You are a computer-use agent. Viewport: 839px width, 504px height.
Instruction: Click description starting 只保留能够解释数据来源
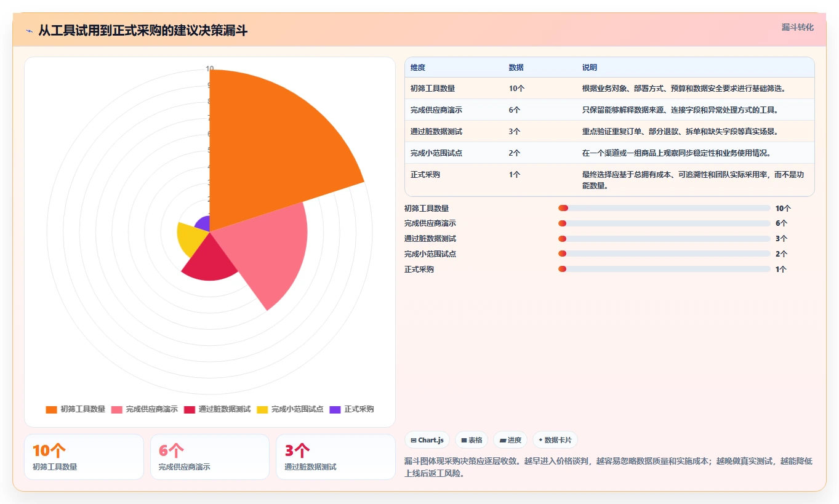pos(680,110)
